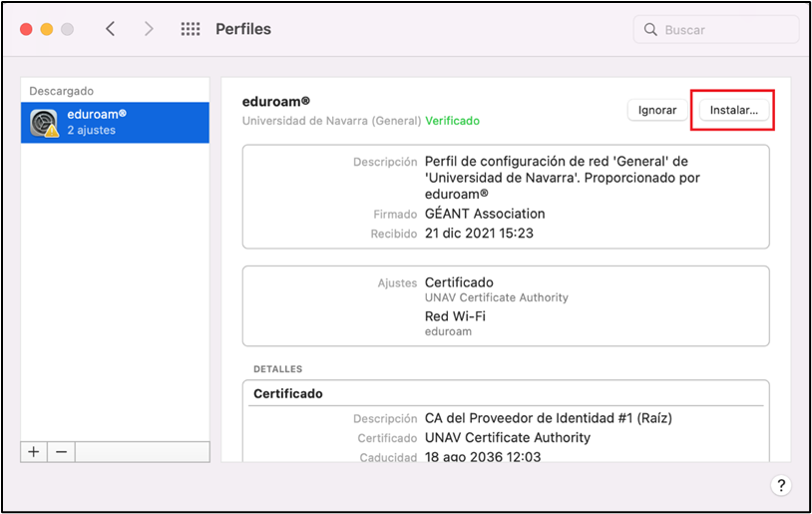Image resolution: width=812 pixels, height=514 pixels.
Task: Maximize the window with the green button
Action: pos(67,29)
